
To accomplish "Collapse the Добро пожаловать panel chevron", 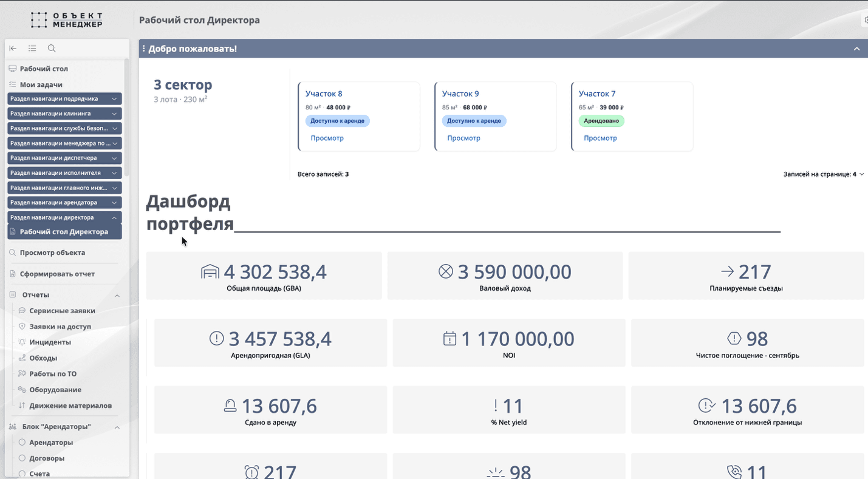I will click(856, 49).
